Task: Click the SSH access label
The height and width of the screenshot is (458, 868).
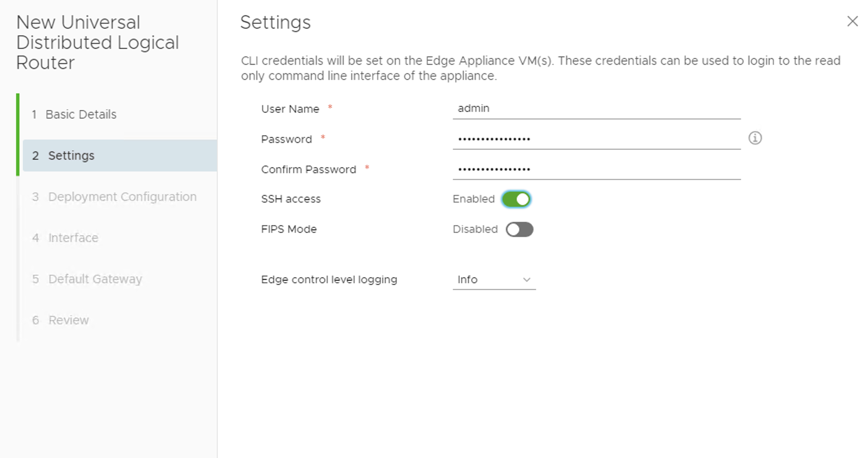Action: click(290, 199)
